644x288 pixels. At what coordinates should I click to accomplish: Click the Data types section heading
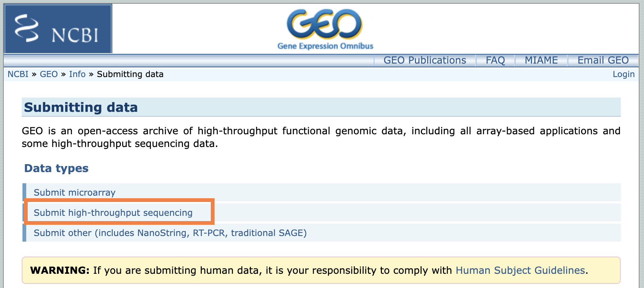(56, 168)
